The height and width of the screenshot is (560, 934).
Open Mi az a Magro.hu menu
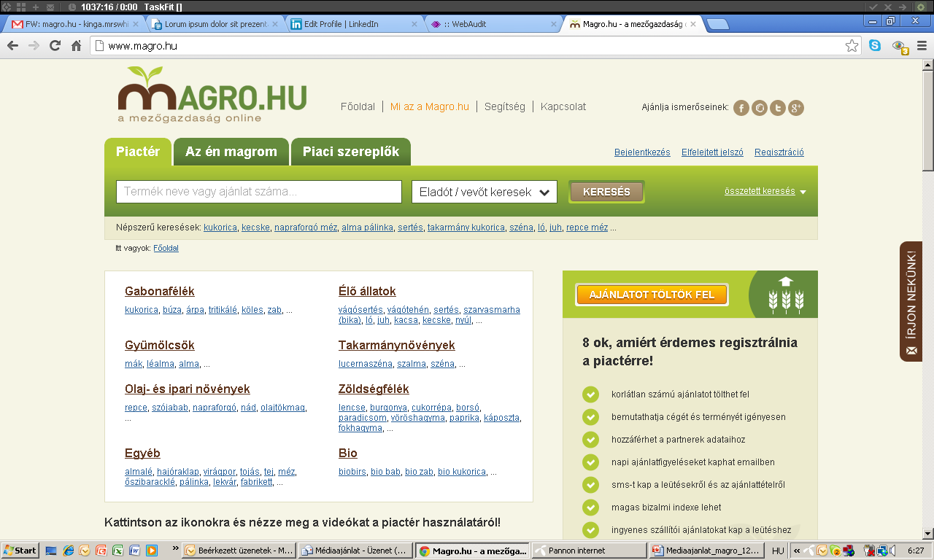430,106
